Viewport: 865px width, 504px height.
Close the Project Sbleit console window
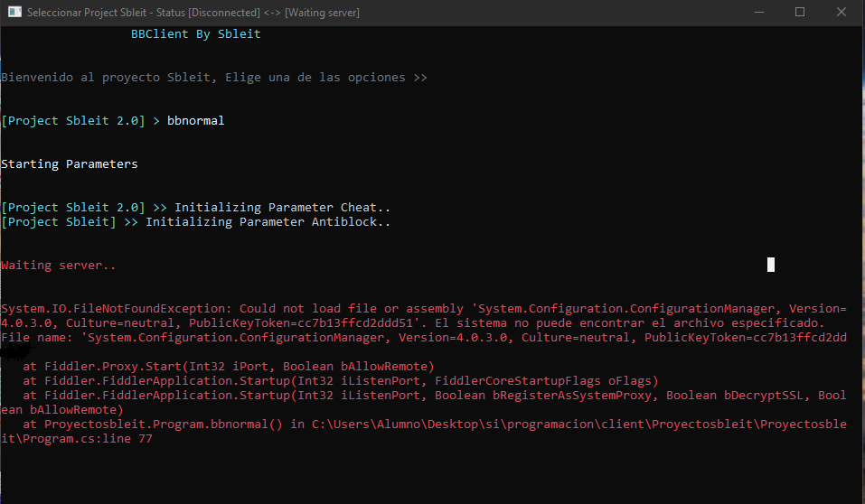point(841,13)
